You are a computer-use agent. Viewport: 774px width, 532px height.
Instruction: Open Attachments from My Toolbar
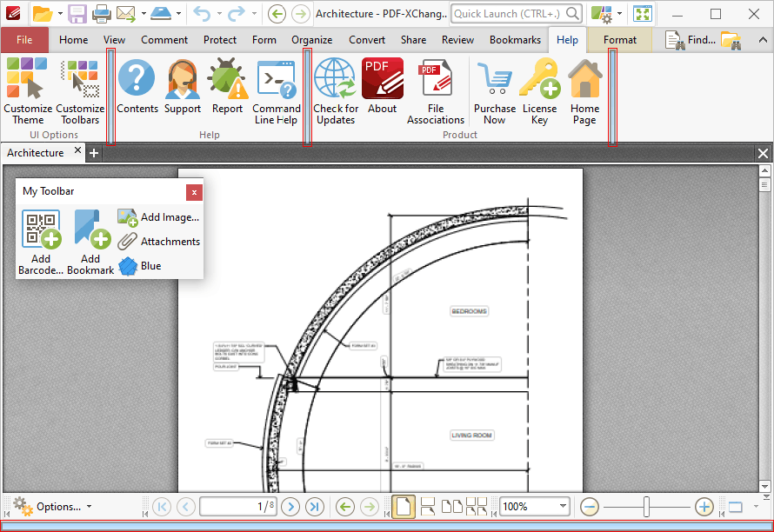[x=158, y=242]
